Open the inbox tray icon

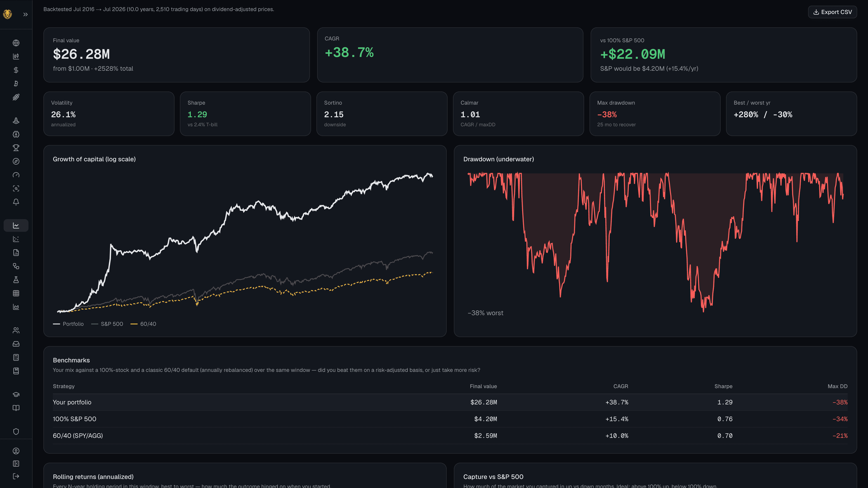(x=16, y=344)
